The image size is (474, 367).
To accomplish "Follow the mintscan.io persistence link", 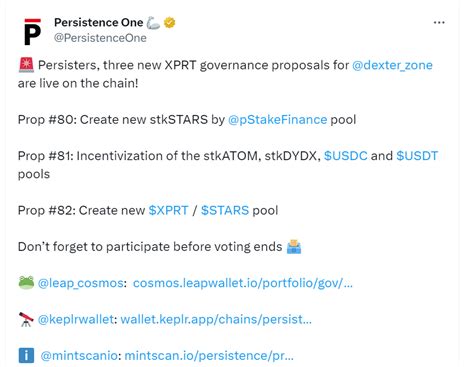I will coord(209,356).
